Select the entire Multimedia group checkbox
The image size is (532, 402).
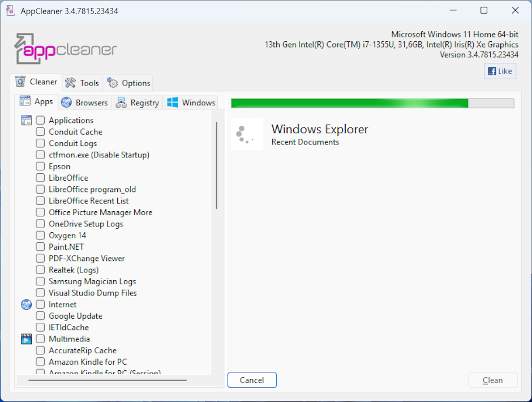(40, 339)
